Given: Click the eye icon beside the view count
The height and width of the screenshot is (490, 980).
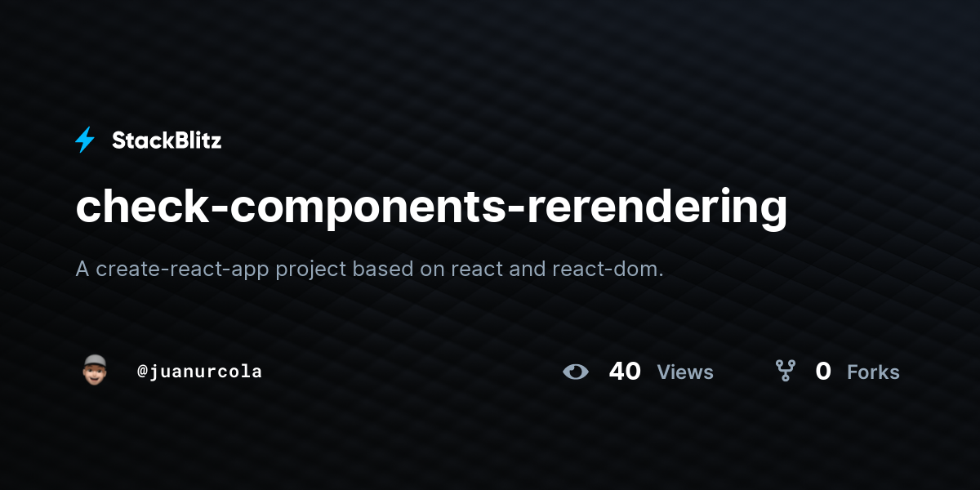Looking at the screenshot, I should [x=576, y=372].
